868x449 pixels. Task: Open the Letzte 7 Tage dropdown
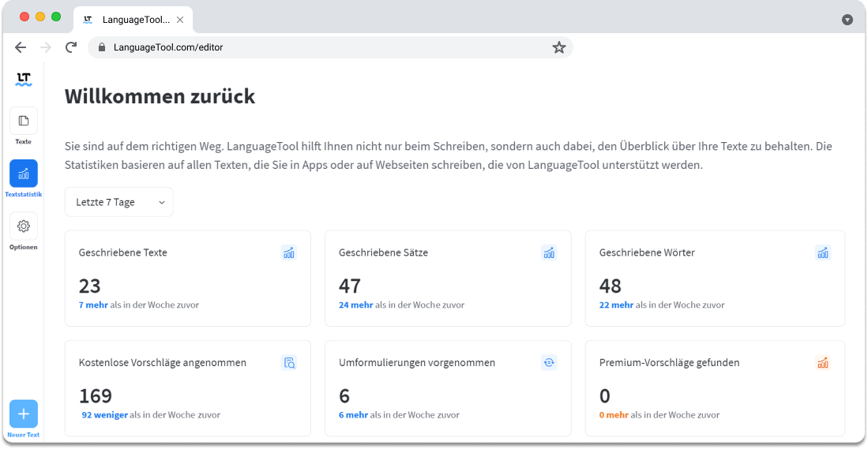[119, 202]
